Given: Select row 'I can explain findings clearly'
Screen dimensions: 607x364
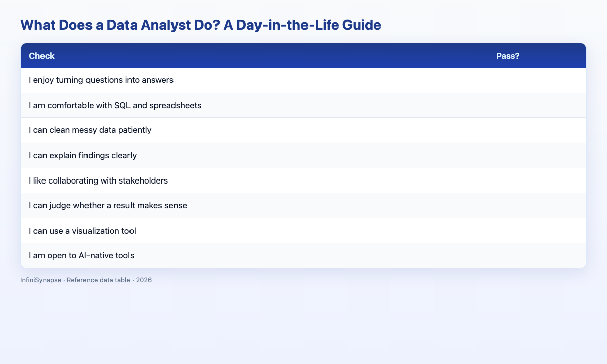Looking at the screenshot, I should tap(303, 155).
